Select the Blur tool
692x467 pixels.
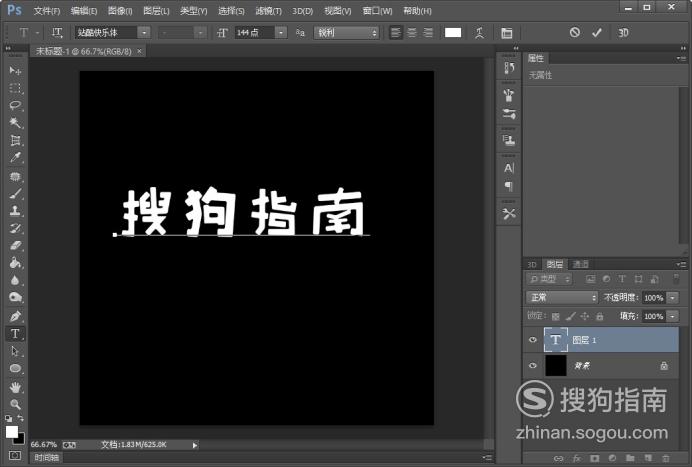click(15, 280)
